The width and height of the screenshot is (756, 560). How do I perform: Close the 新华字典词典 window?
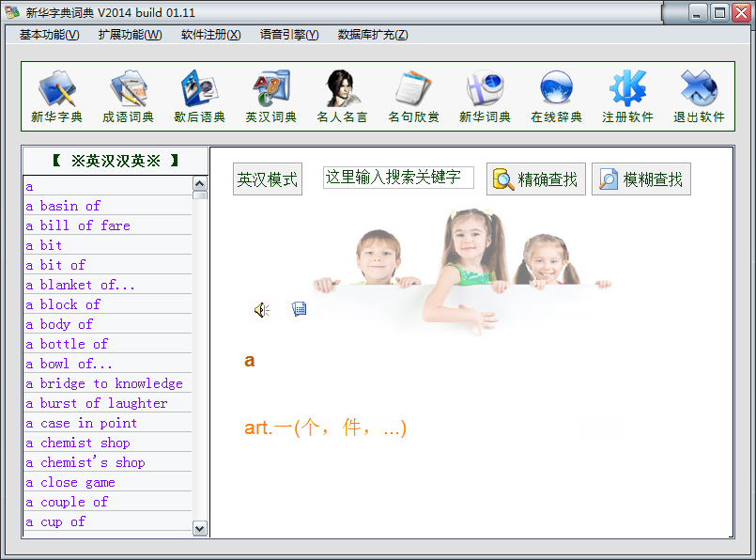click(x=742, y=13)
